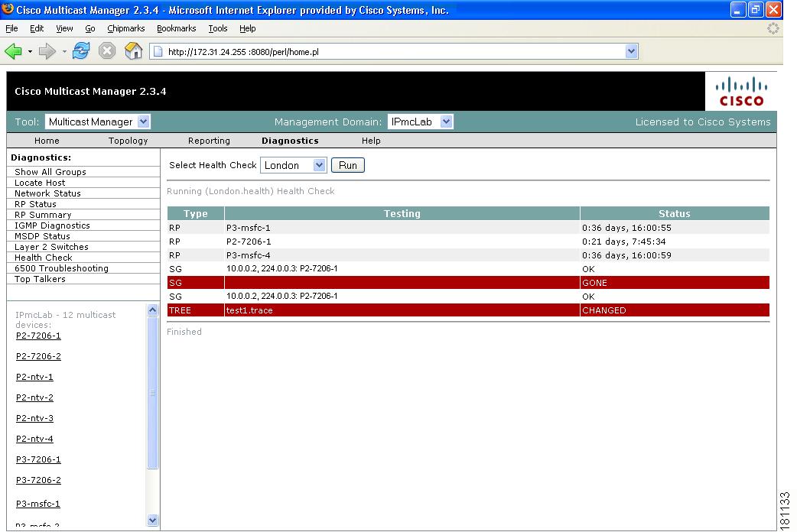Open the Chipmarks menu

126,28
